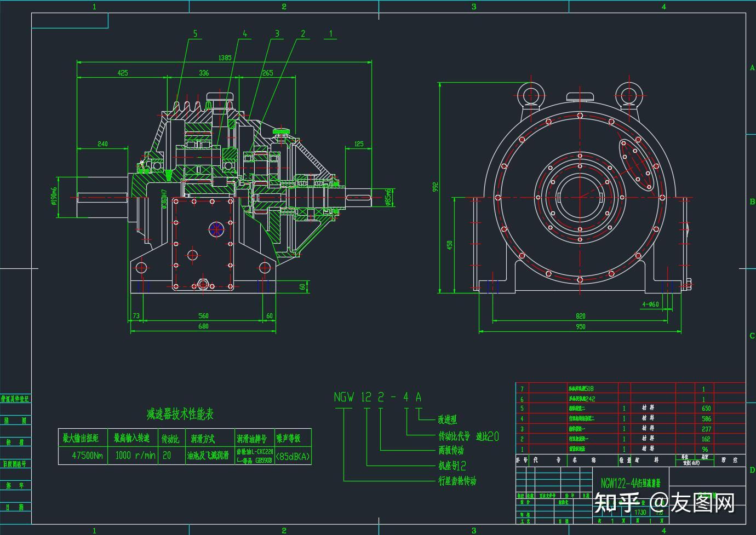This screenshot has height=535, width=756.
Task: Click the 560 hole spacing dimension
Action: [203, 316]
